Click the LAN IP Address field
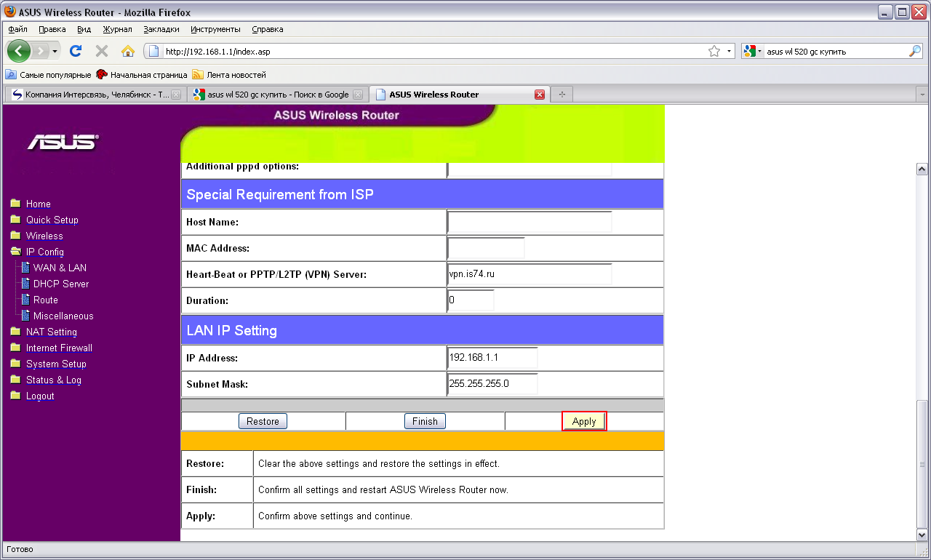This screenshot has width=931, height=560. click(x=492, y=358)
